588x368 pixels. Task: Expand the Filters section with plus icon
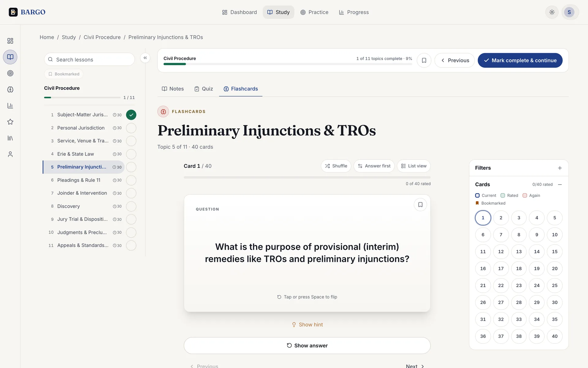click(x=560, y=168)
